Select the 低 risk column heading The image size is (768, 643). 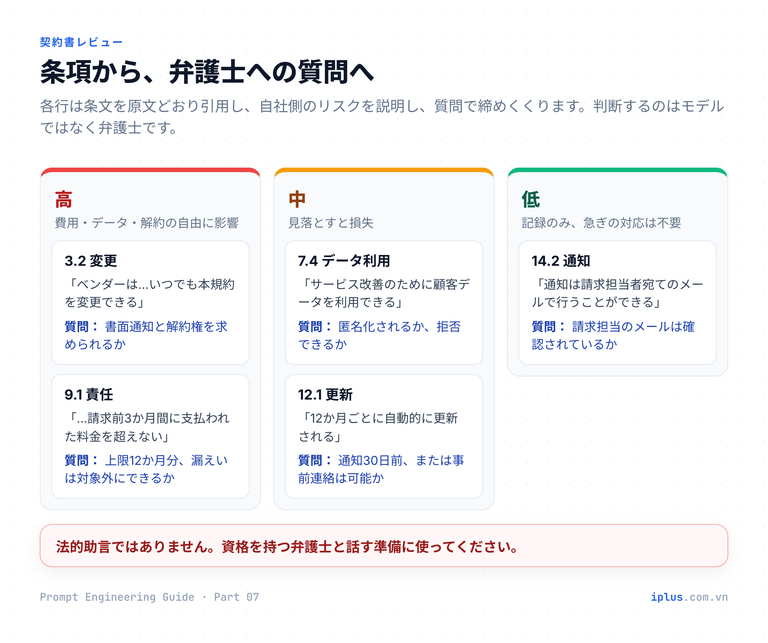[x=531, y=200]
